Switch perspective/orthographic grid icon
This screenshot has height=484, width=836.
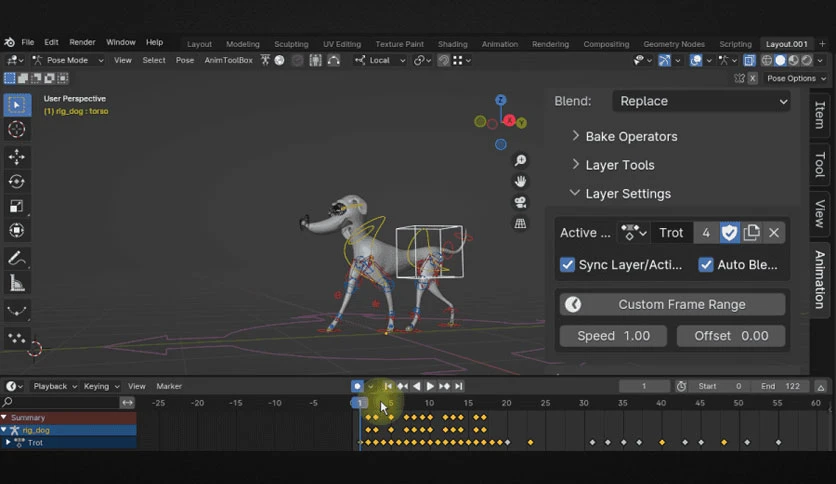click(x=520, y=223)
